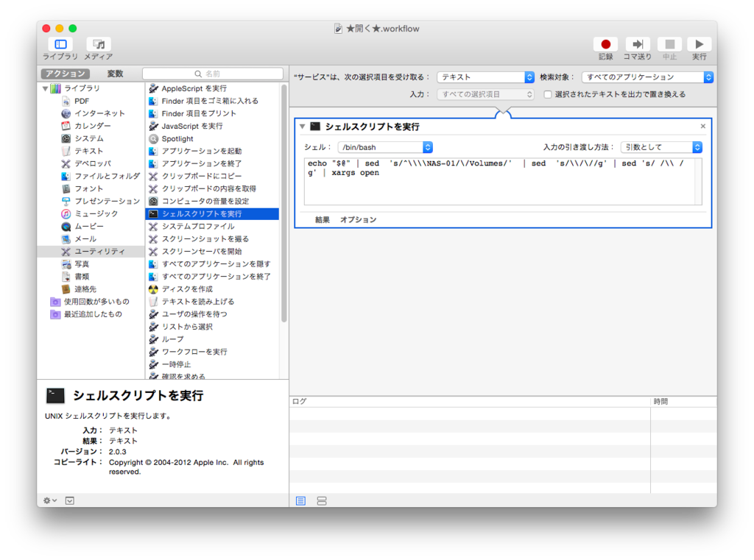
Task: Collapse the シェルスクリプトを実行 disclosure triangle
Action: coord(302,126)
